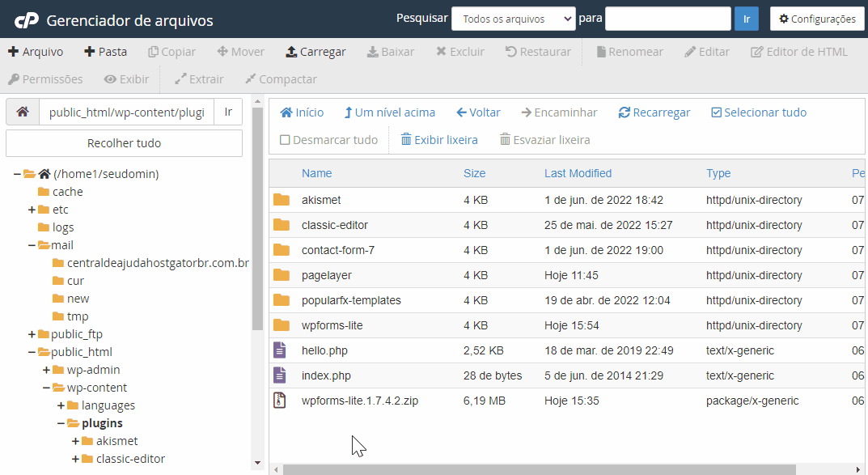Click the Extrair toolbar button
868x475 pixels.
(x=199, y=79)
